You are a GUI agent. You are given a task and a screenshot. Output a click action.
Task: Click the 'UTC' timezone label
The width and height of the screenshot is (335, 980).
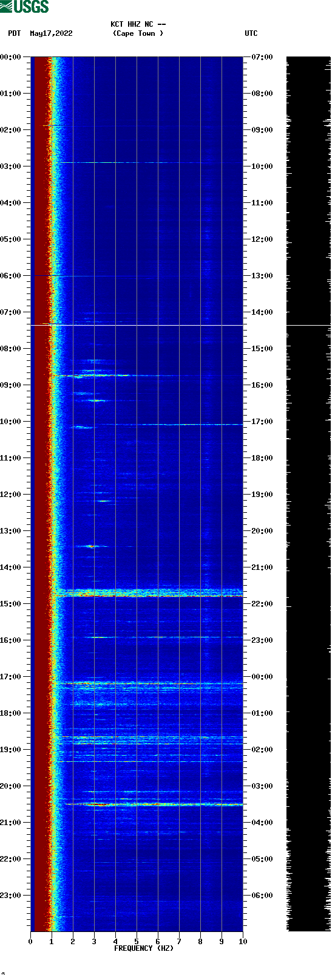coord(251,33)
